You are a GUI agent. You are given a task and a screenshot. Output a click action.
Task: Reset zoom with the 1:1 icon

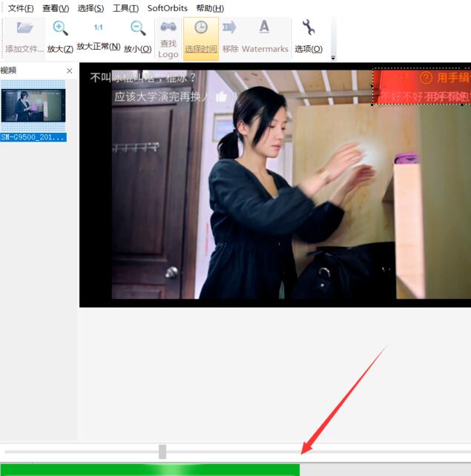[x=98, y=28]
